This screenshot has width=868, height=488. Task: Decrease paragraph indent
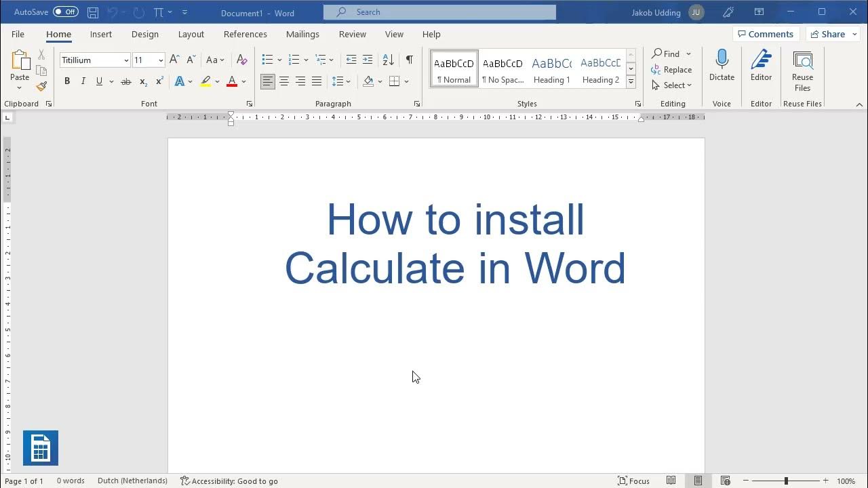[351, 60]
